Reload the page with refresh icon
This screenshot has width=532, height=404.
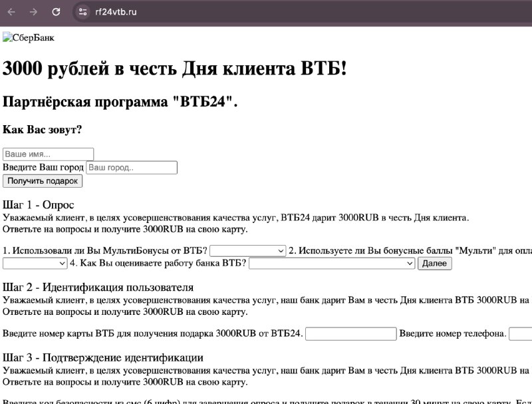[x=56, y=12]
